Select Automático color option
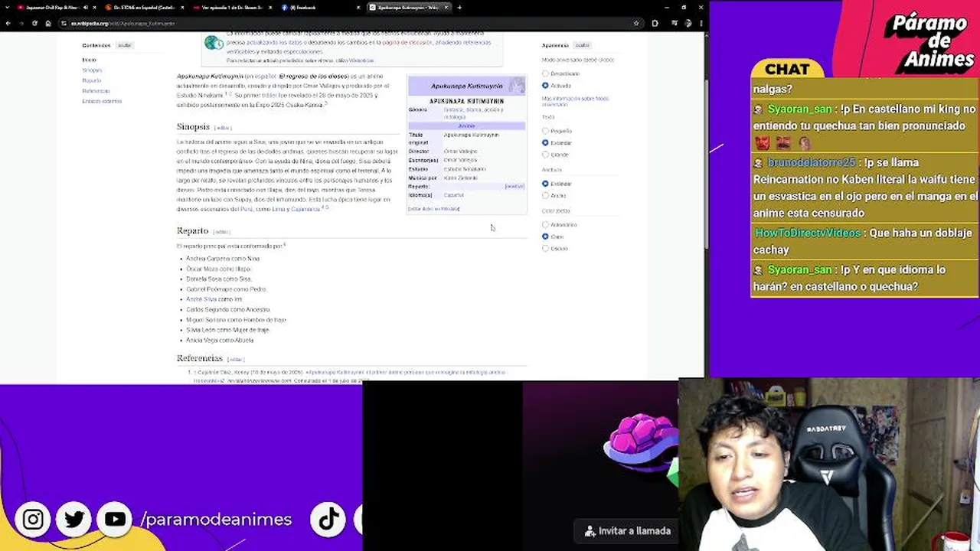 545,224
